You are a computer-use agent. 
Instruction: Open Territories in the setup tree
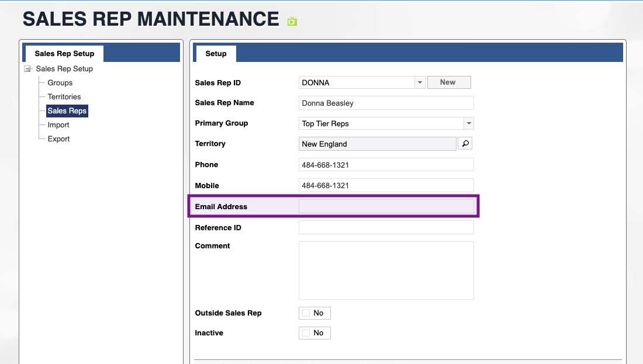(64, 97)
